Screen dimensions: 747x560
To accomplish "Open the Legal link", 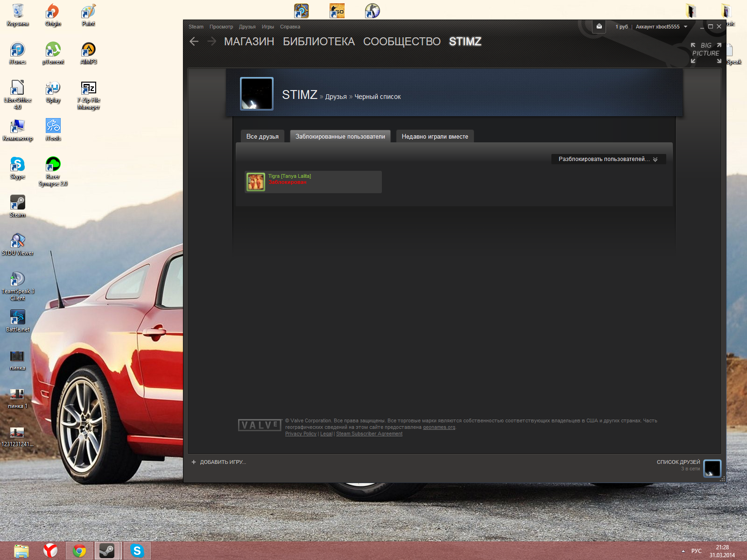I will coord(326,434).
